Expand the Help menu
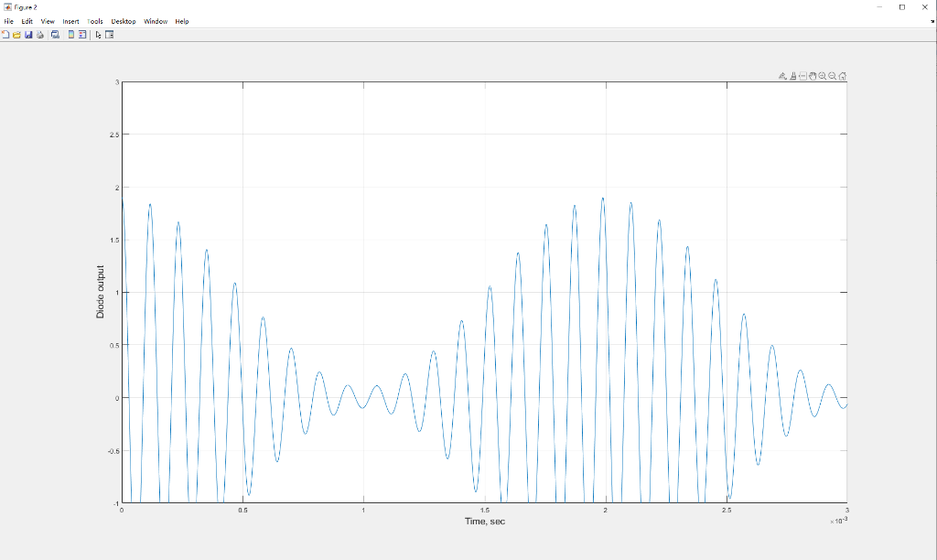 point(180,20)
